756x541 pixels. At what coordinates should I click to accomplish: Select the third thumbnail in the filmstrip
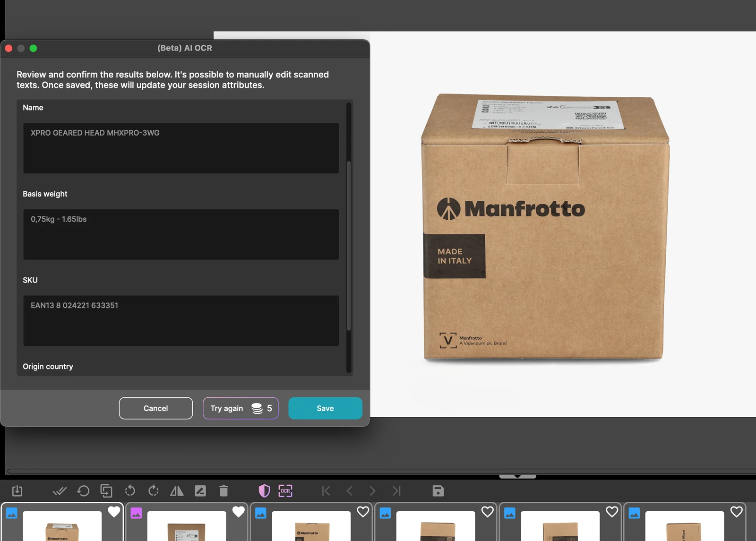[311, 522]
